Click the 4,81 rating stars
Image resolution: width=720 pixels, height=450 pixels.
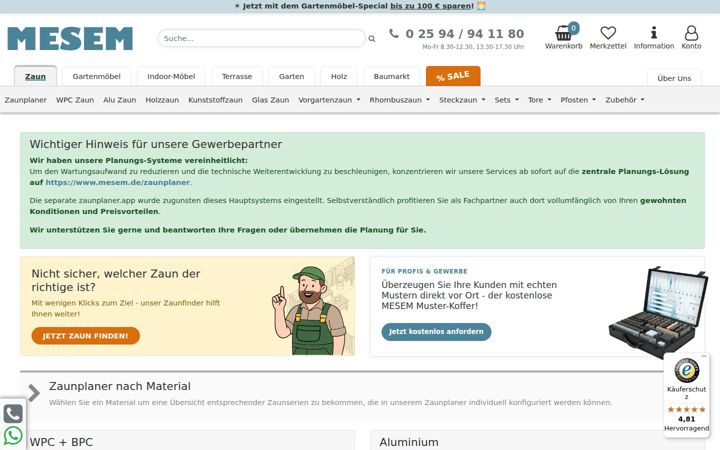[686, 409]
